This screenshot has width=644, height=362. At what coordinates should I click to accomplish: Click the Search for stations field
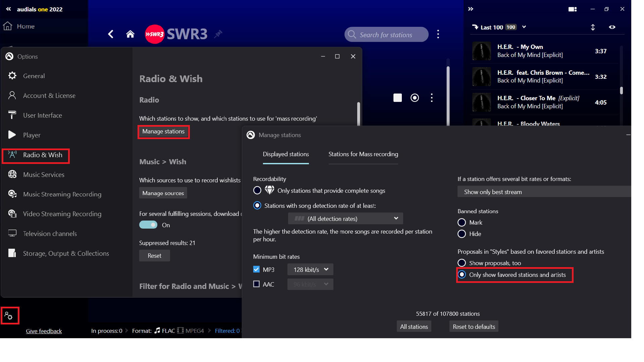click(x=386, y=35)
